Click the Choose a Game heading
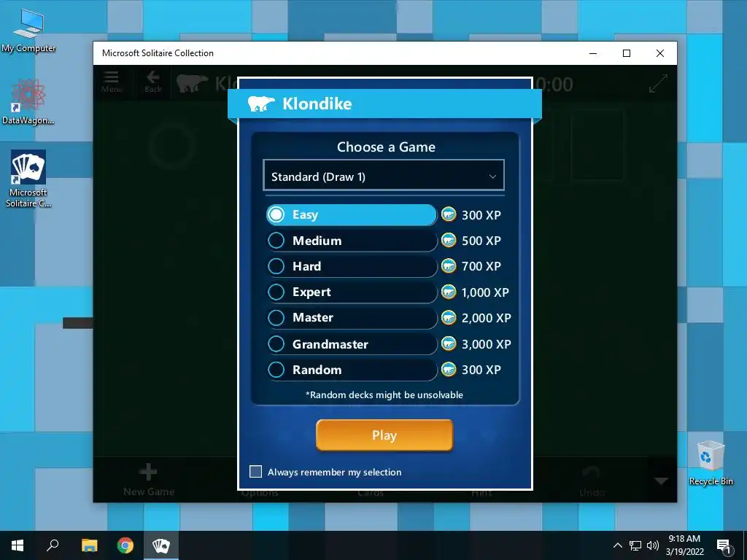Viewport: 747px width, 560px height. click(386, 147)
